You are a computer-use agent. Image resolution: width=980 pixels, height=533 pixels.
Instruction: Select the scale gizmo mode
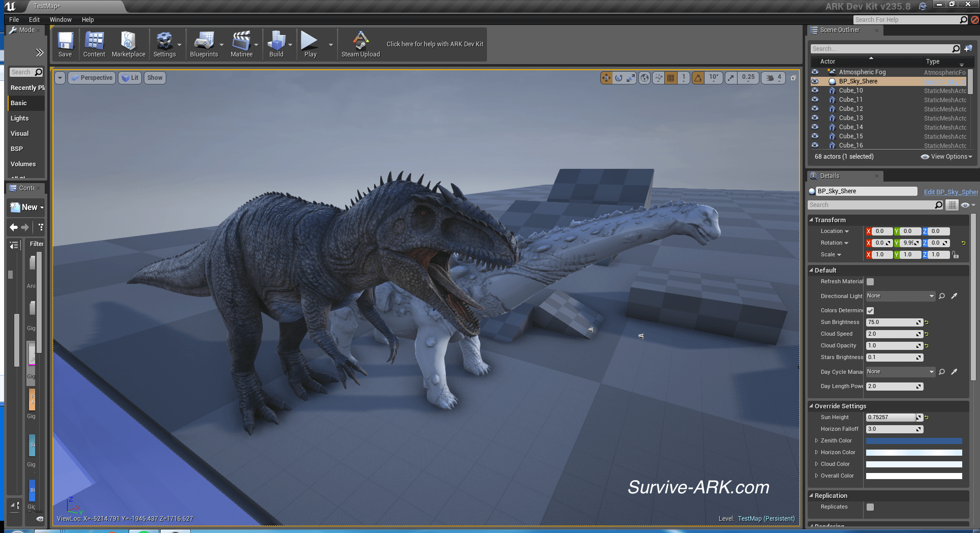click(631, 78)
